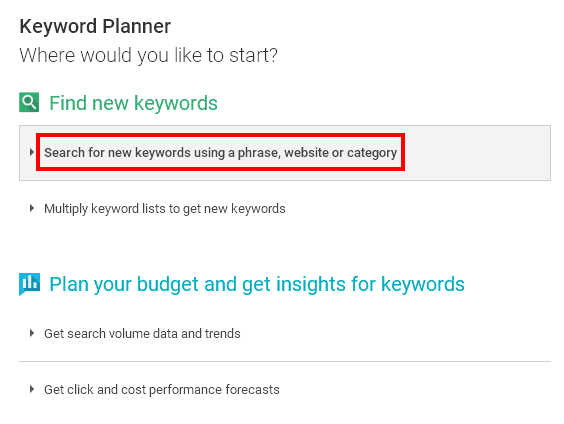Select Get search volume data and trends
The height and width of the screenshot is (424, 564).
[142, 333]
